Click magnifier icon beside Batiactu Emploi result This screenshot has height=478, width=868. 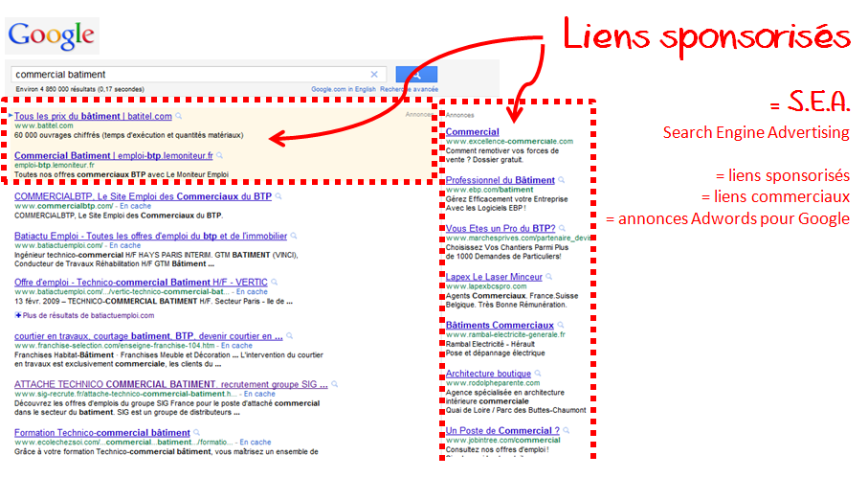click(x=294, y=236)
